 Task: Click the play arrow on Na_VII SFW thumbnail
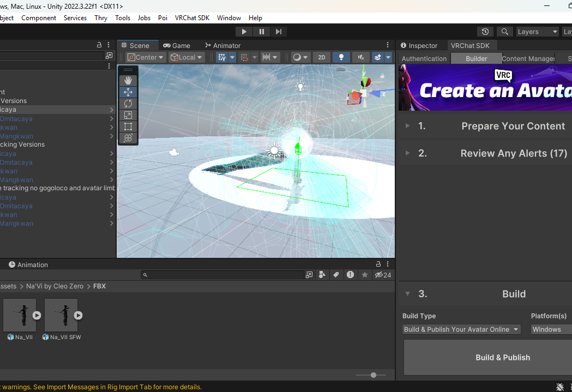pyautogui.click(x=79, y=316)
